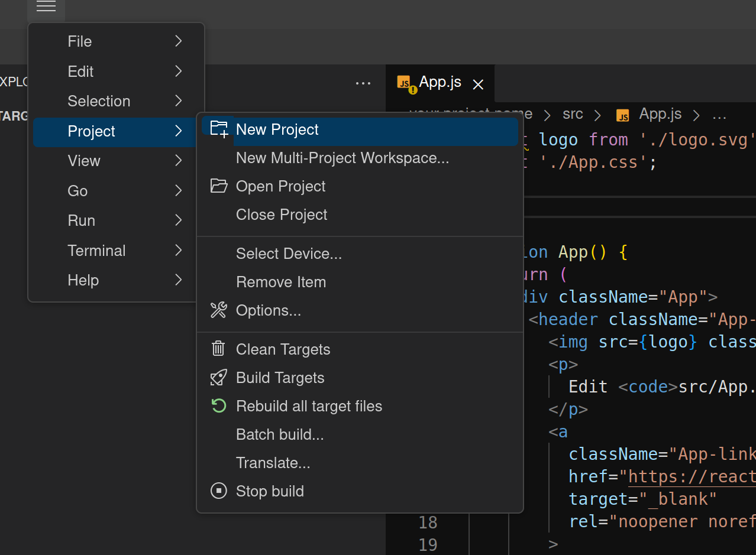The height and width of the screenshot is (555, 756).
Task: Click the header className code line
Action: [x=642, y=320]
